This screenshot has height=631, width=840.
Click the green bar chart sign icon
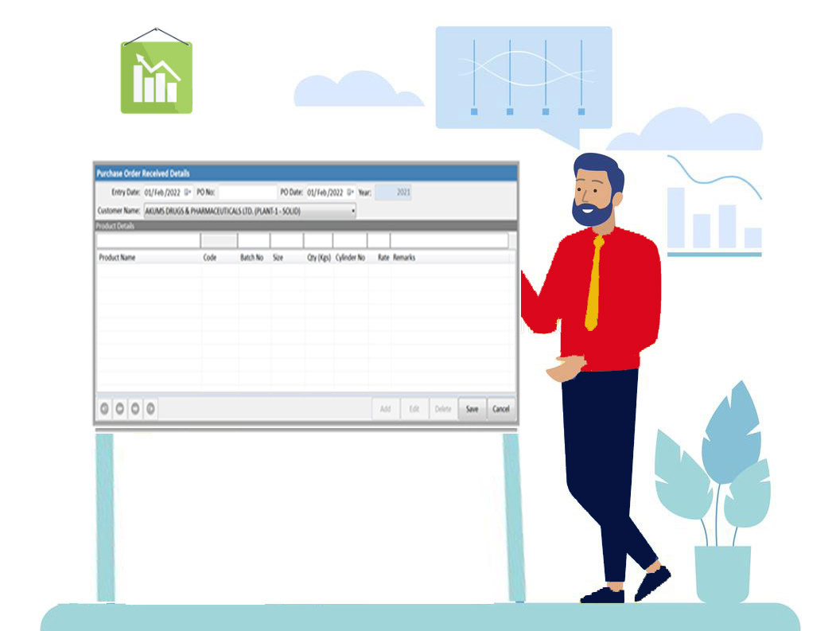coord(156,76)
